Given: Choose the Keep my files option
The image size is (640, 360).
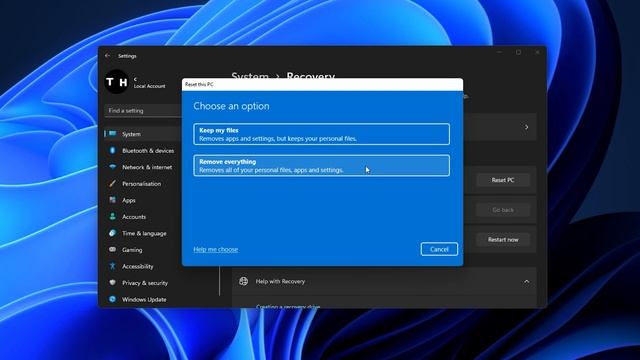Looking at the screenshot, I should point(322,134).
